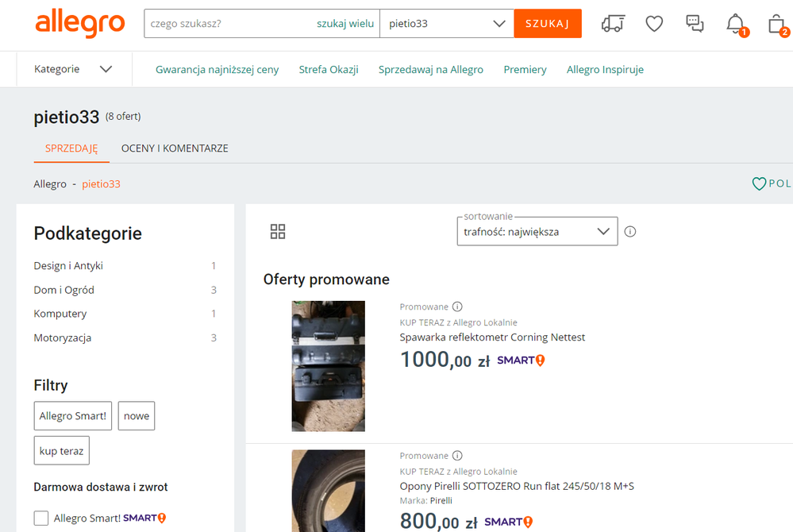Select Motoryzacja subcategory
The width and height of the screenshot is (793, 532).
pyautogui.click(x=63, y=337)
